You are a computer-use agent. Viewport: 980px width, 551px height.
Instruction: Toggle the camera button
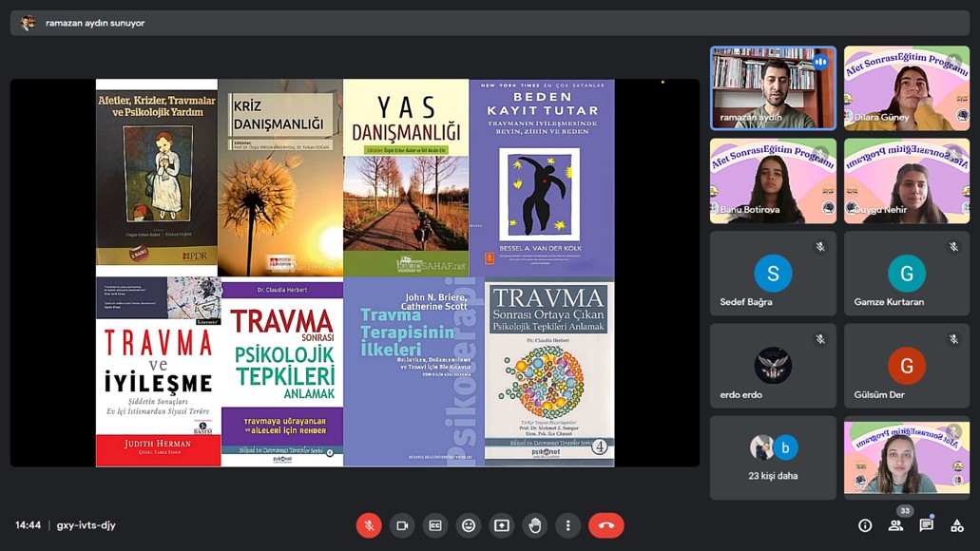[x=402, y=525]
